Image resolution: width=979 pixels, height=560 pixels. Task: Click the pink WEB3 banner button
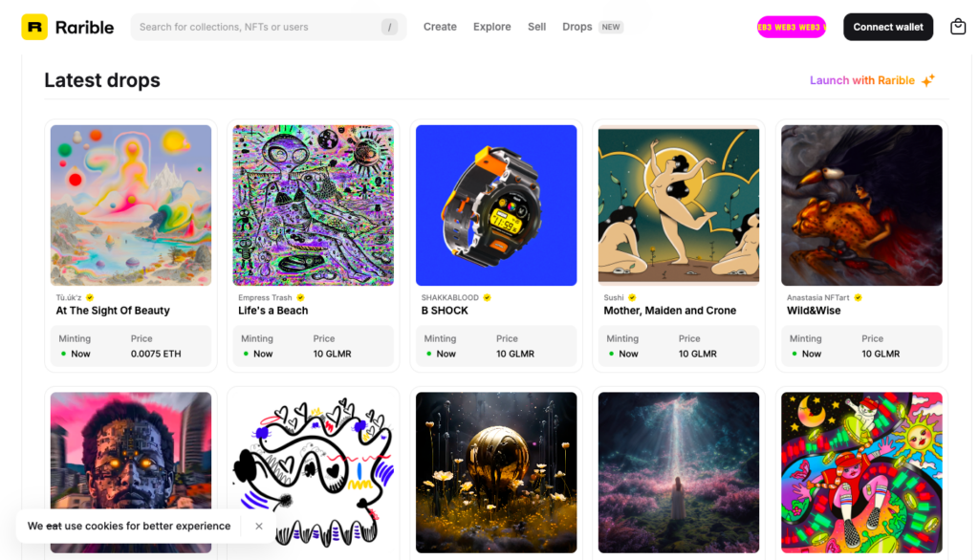click(791, 27)
